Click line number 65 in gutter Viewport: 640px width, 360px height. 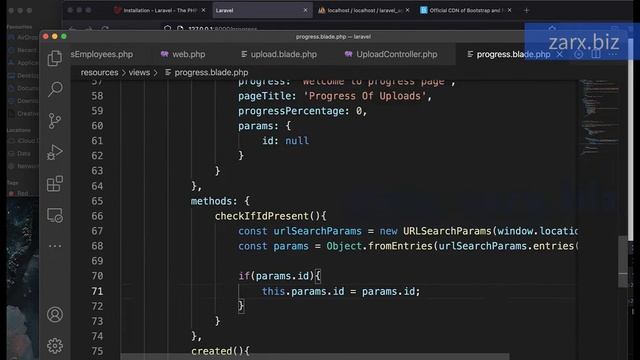[x=97, y=201]
